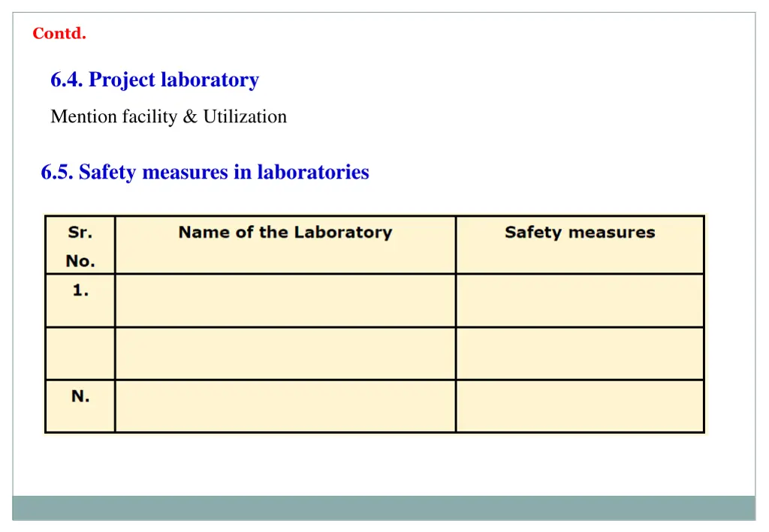Click the Sr. No. header cell

(80, 245)
